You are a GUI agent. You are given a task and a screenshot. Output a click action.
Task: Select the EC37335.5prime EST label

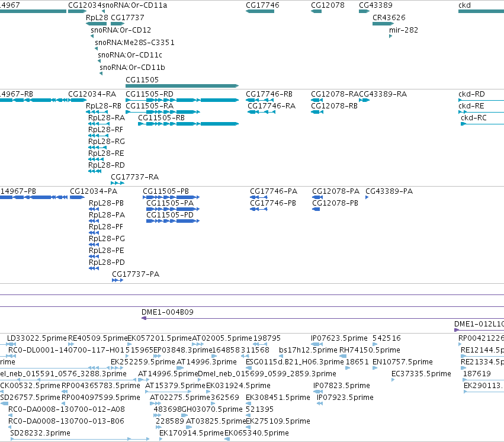coord(422,374)
